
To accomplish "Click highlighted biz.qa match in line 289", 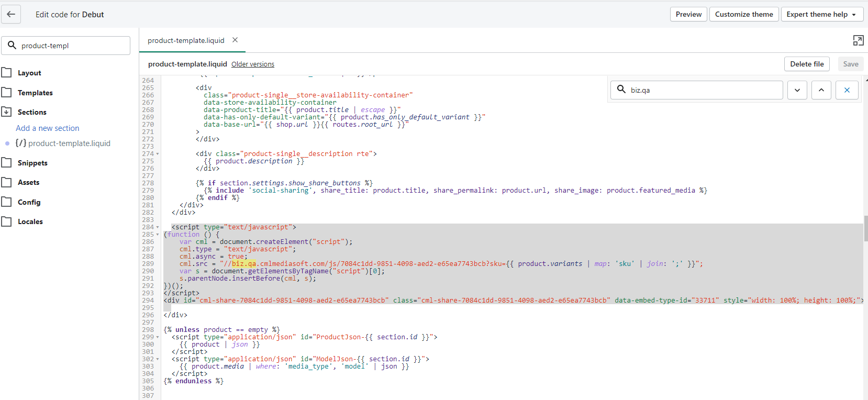I will 244,264.
